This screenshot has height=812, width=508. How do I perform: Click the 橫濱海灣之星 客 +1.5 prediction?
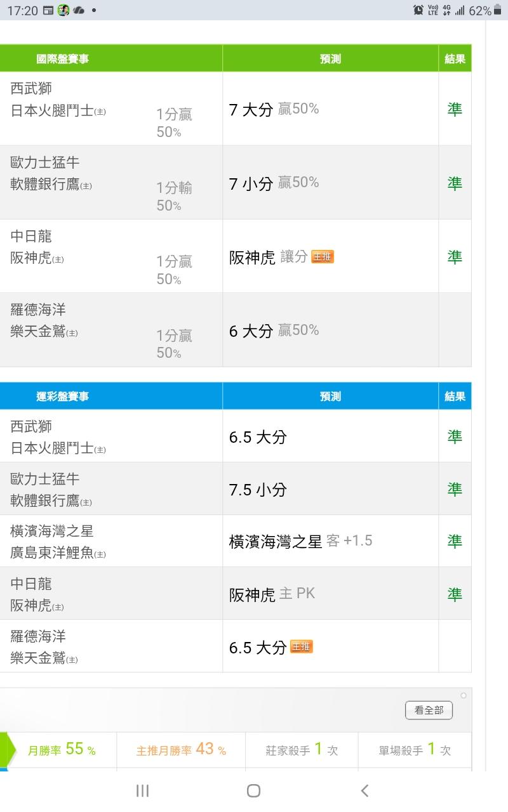(300, 541)
